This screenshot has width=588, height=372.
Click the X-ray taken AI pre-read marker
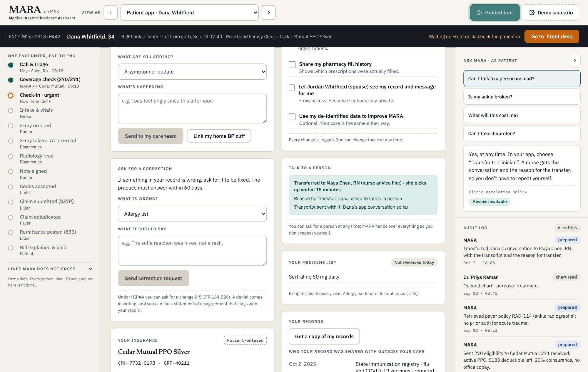point(11,141)
